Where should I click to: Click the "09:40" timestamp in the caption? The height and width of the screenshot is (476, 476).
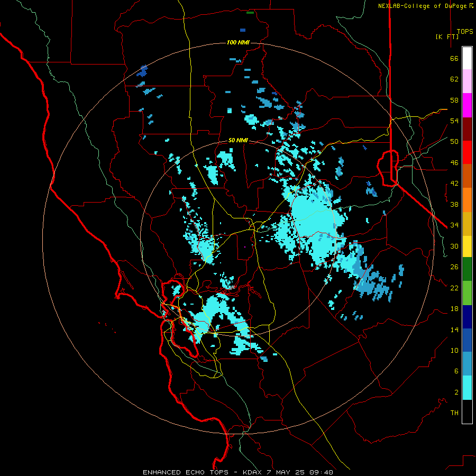tap(321, 472)
